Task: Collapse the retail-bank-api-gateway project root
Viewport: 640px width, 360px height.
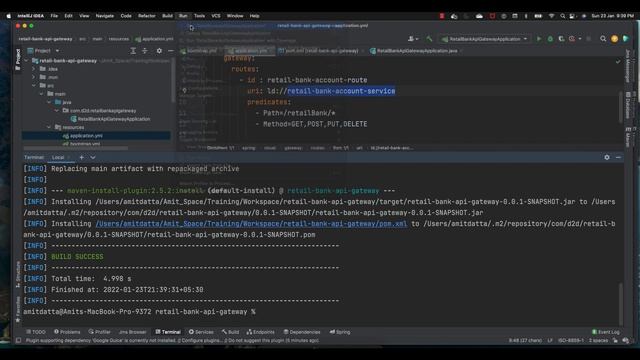Action: click(x=27, y=61)
